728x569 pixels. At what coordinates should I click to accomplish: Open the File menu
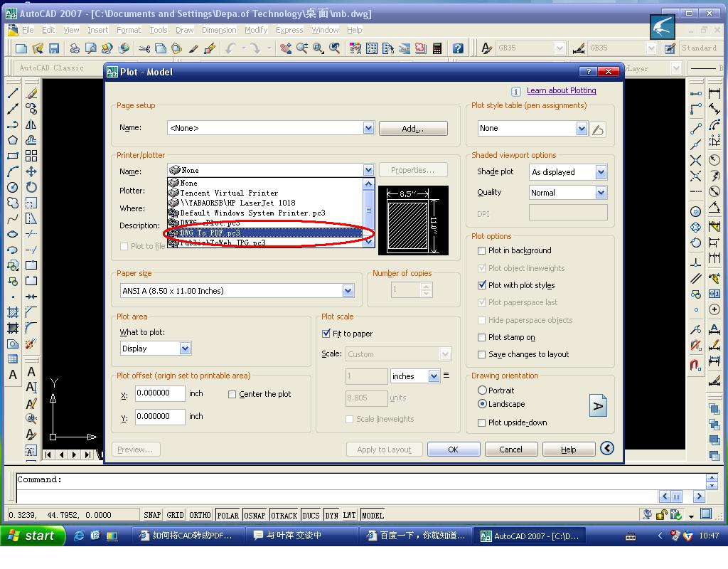(28, 30)
